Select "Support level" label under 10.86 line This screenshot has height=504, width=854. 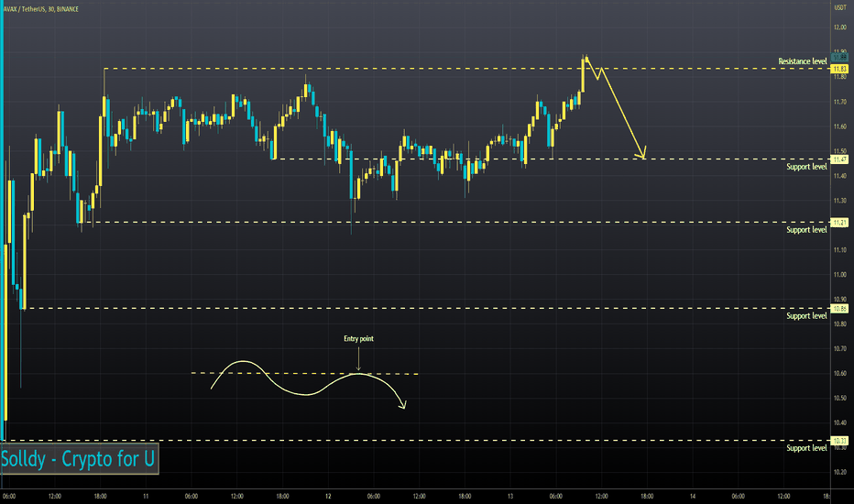(x=806, y=316)
